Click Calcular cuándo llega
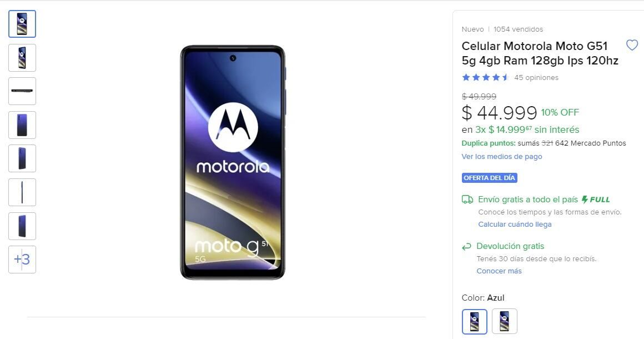This screenshot has height=339, width=644. pyautogui.click(x=515, y=224)
